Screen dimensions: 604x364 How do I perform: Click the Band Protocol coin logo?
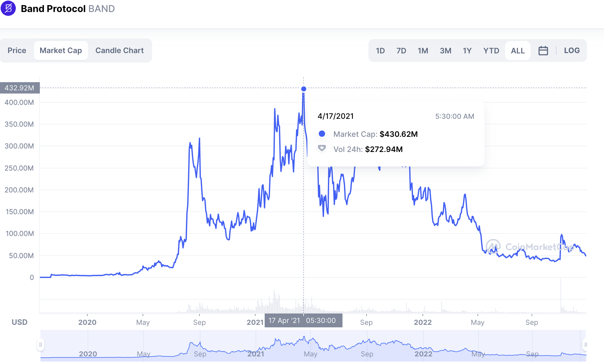(x=8, y=9)
